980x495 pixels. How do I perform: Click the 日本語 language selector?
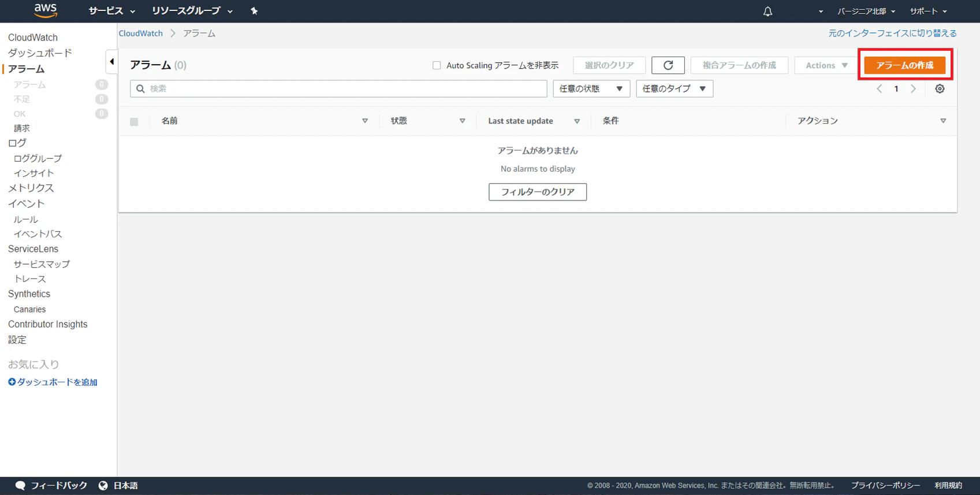(x=125, y=486)
